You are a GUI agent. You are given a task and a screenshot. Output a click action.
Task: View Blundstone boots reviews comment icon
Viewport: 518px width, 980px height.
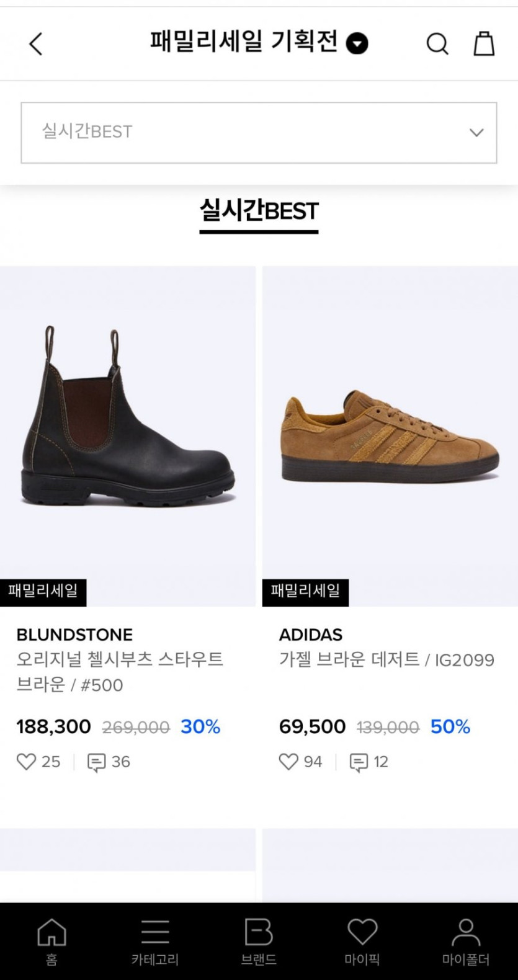click(x=97, y=762)
